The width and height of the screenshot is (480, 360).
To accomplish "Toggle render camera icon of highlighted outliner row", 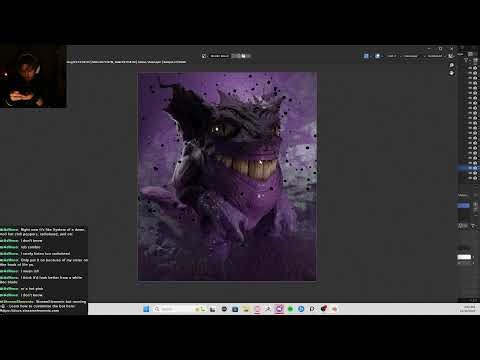I will [475, 168].
